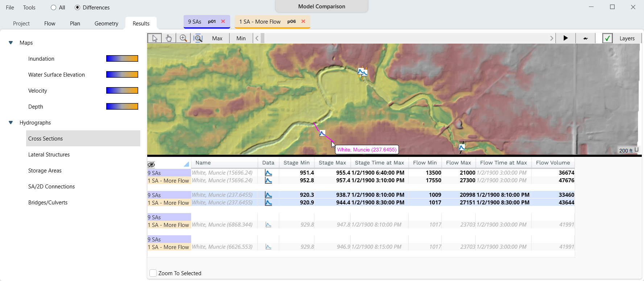Click the Max profile button
Screen dimensions: 644x281
[217, 38]
